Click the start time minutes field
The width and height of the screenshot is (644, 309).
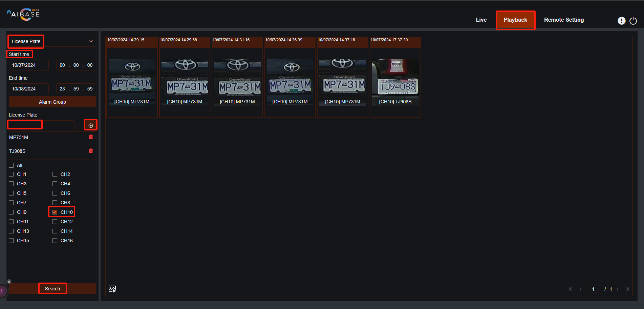(76, 65)
